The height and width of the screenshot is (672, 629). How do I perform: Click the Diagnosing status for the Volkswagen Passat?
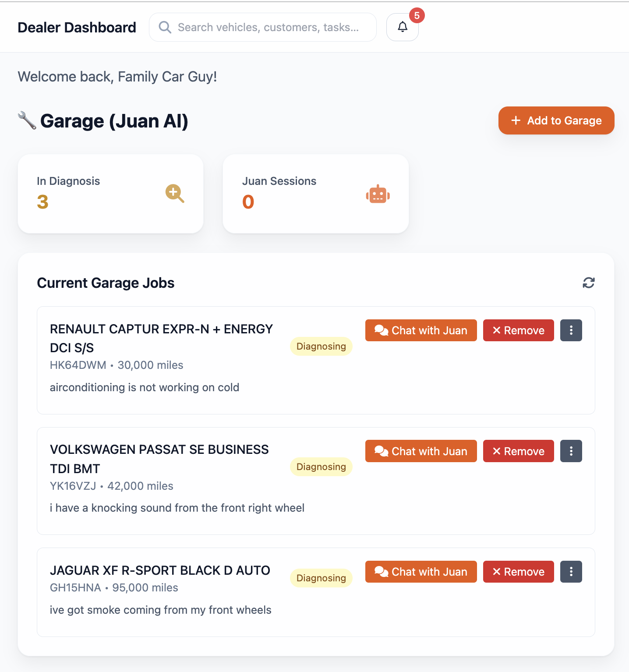click(x=321, y=467)
